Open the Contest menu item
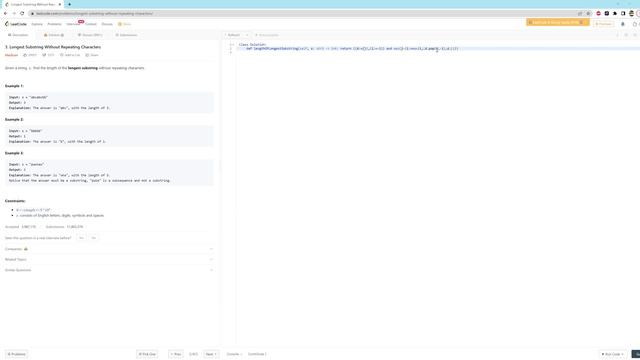Screen dimensions: 640x360 tap(91, 24)
